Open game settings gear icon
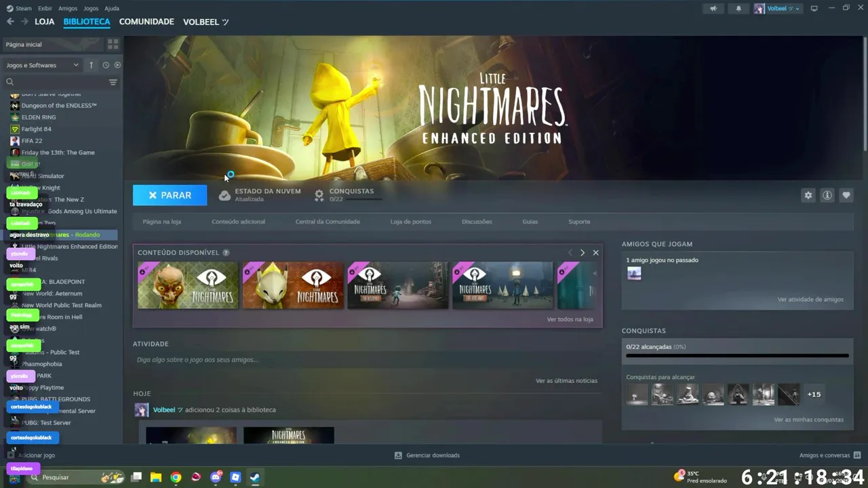The height and width of the screenshot is (488, 868). (x=808, y=195)
